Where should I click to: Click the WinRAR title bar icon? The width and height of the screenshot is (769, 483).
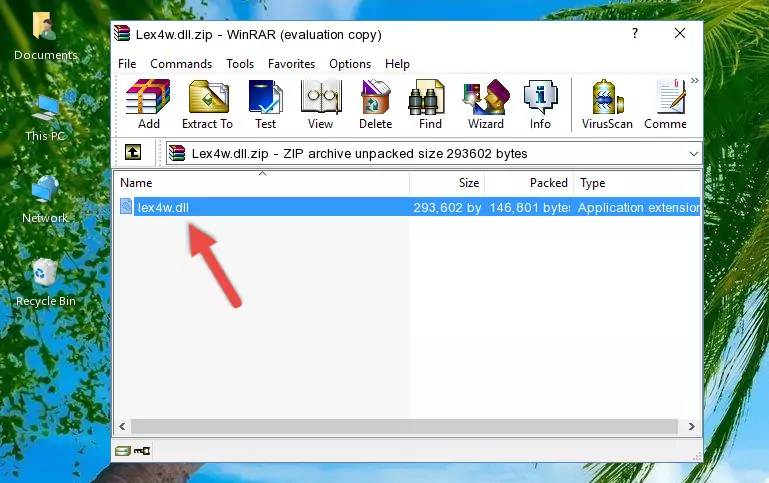[x=122, y=33]
